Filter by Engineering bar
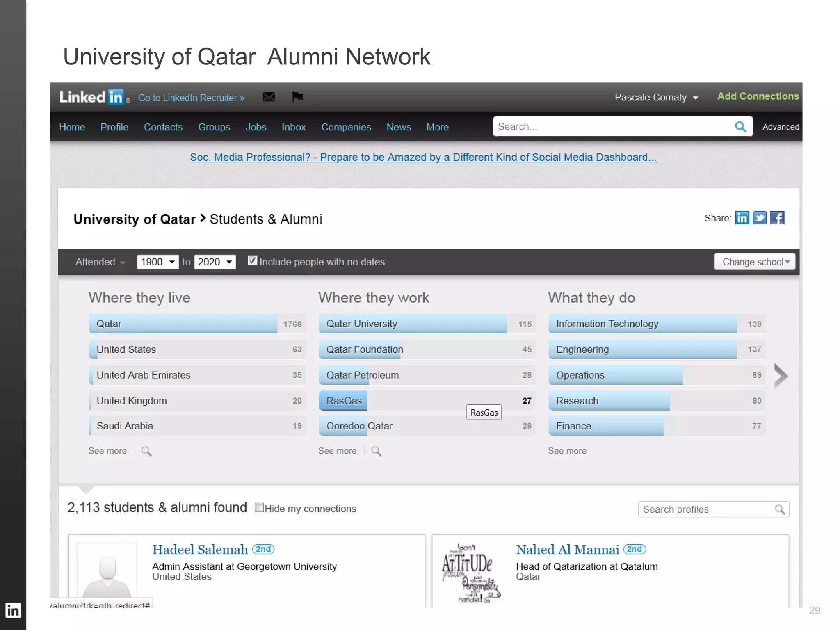Screen dimensions: 840x630 pos(657,349)
